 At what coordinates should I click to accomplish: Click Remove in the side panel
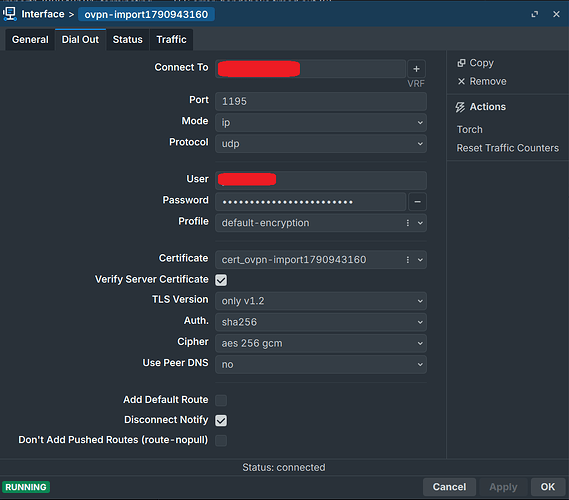tap(488, 81)
